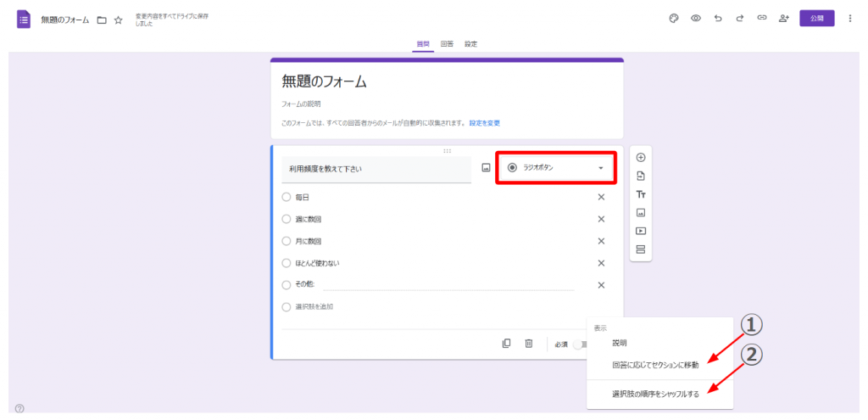This screenshot has height=420, width=868.
Task: Select the 月に数回 radio option
Action: pyautogui.click(x=286, y=241)
